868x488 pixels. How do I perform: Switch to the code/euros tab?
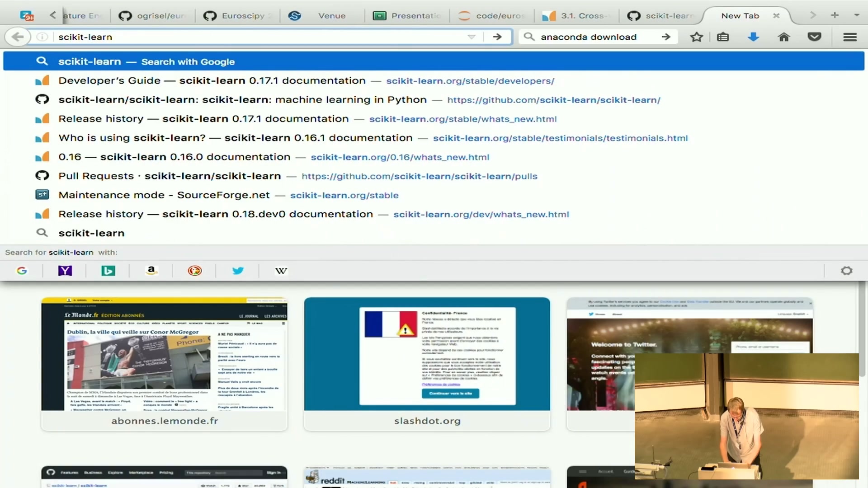point(491,16)
